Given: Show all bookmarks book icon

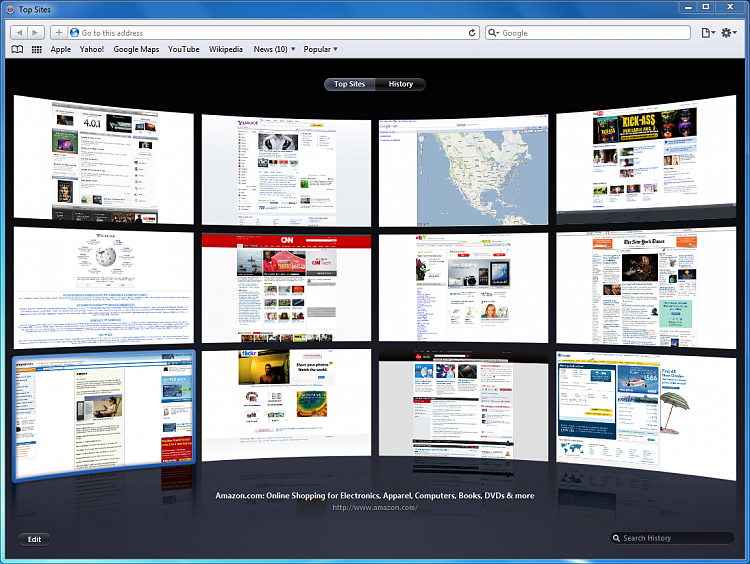Looking at the screenshot, I should tap(17, 49).
